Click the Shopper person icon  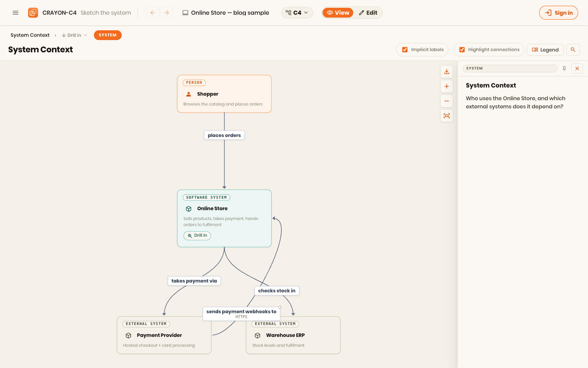[x=189, y=94]
